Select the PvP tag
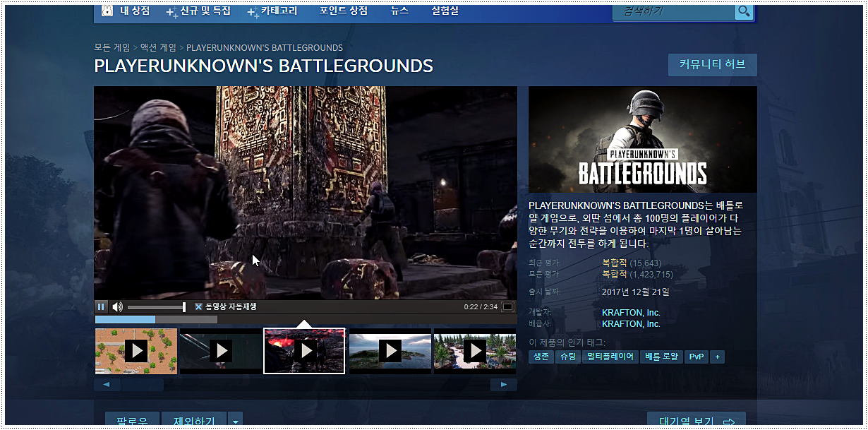 [x=697, y=357]
